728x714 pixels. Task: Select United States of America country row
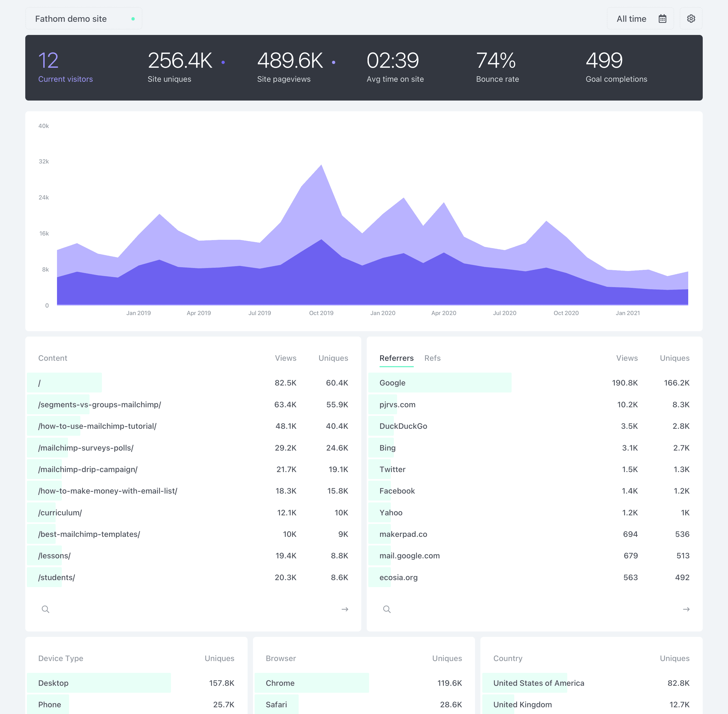[538, 683]
